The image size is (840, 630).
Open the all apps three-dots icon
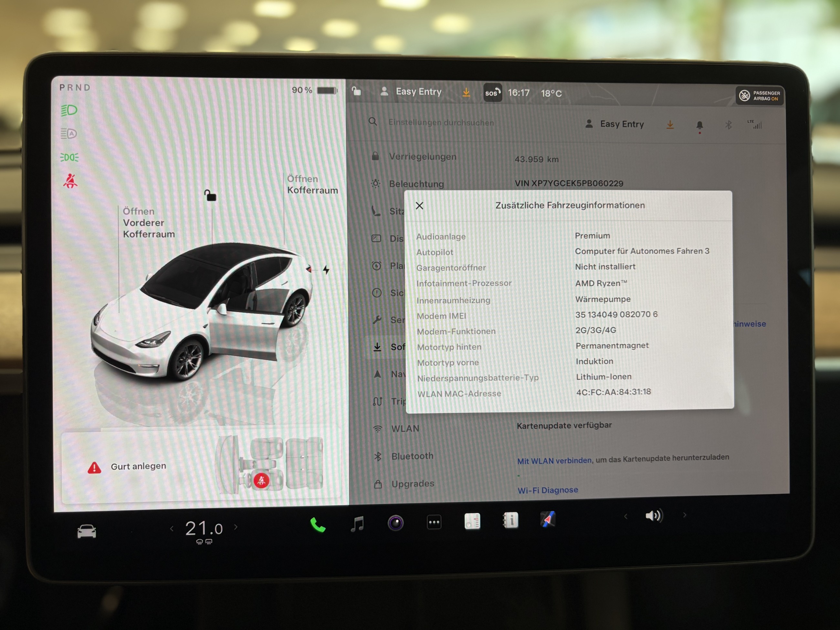click(434, 522)
